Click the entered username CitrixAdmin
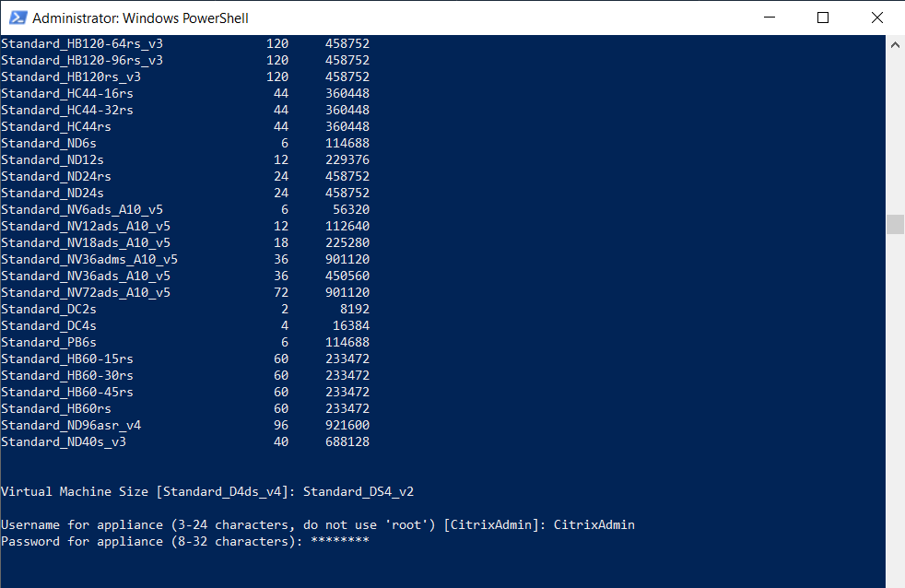 point(594,525)
